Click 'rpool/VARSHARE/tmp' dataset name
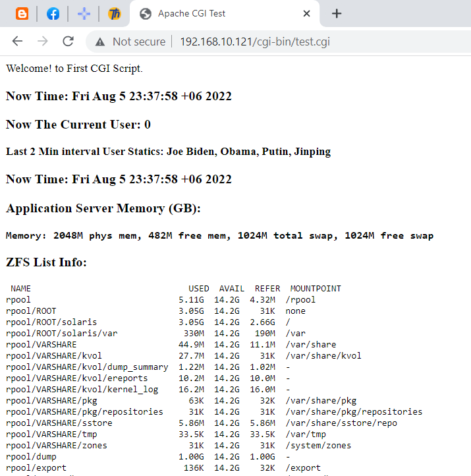 [51, 434]
